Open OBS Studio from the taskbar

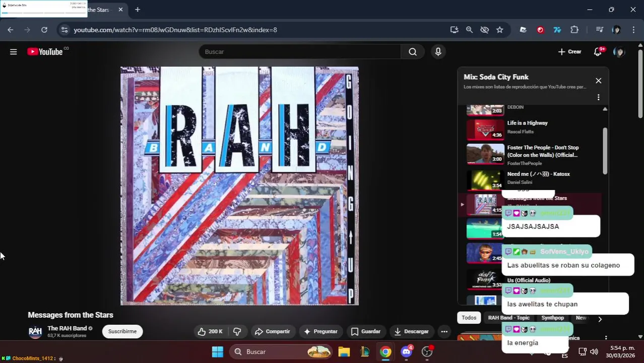(x=427, y=352)
